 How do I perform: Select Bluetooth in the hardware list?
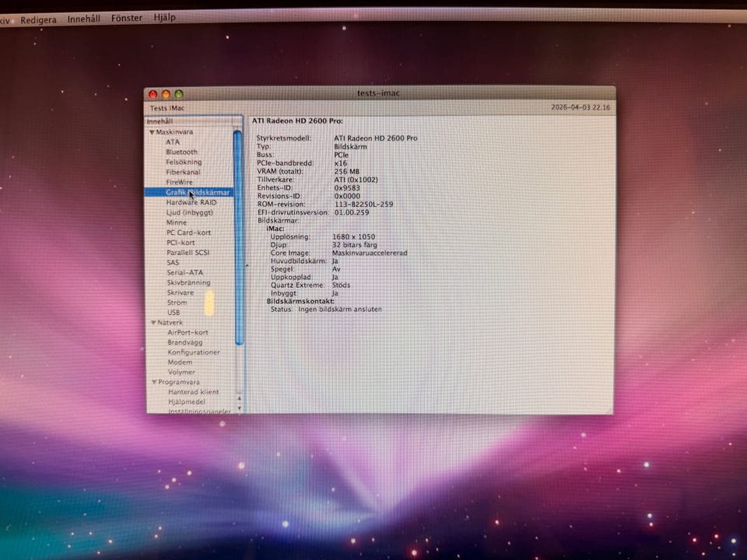pos(181,152)
